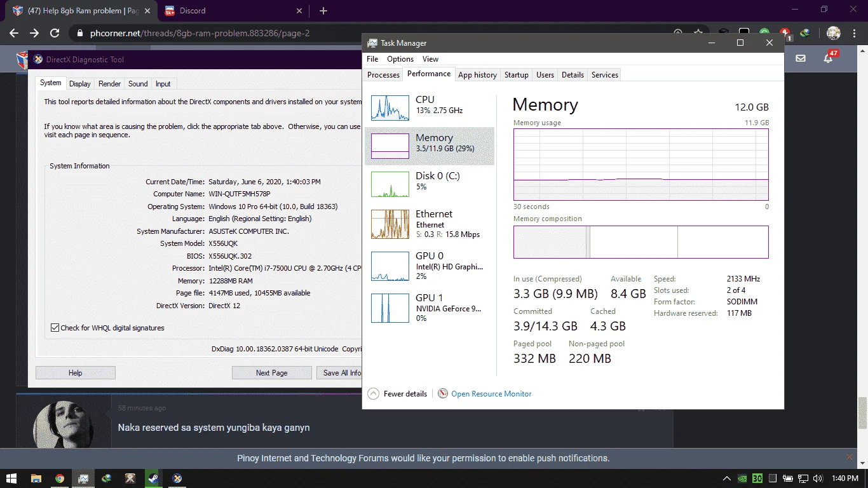The image size is (868, 488).
Task: Dismiss the push notification permission bar
Action: 850,457
